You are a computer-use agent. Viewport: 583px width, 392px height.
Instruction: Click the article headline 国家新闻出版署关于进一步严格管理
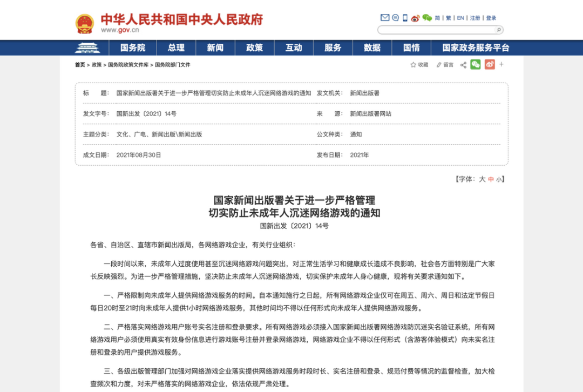pyautogui.click(x=294, y=200)
